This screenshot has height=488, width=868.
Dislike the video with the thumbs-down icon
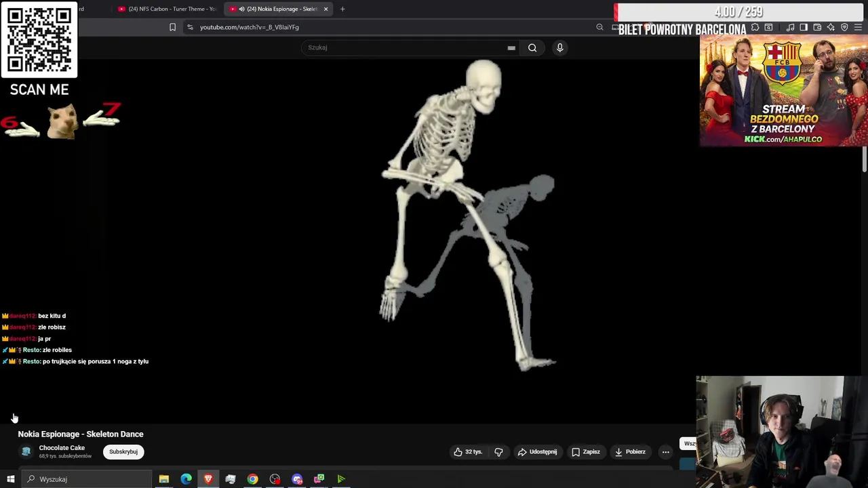[x=498, y=451]
